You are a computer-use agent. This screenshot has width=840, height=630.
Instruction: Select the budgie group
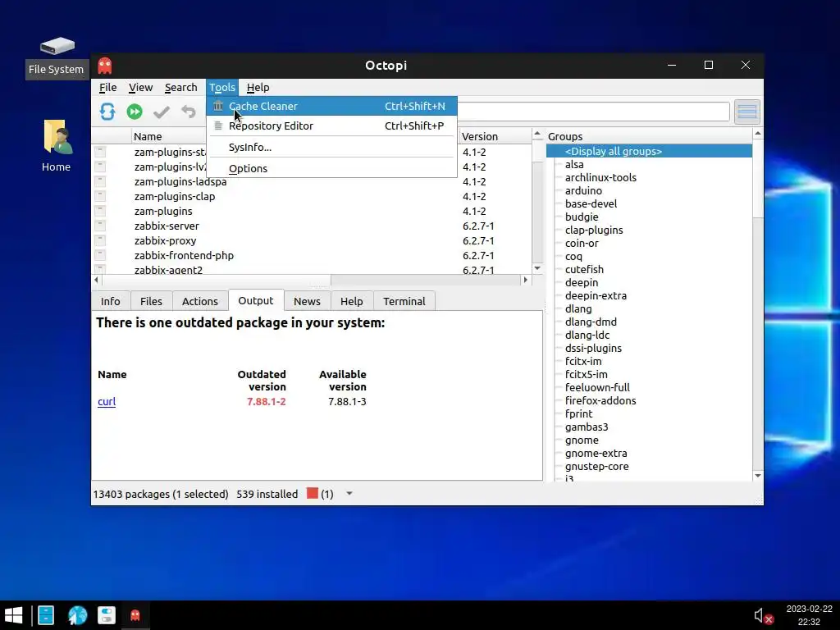click(x=582, y=217)
